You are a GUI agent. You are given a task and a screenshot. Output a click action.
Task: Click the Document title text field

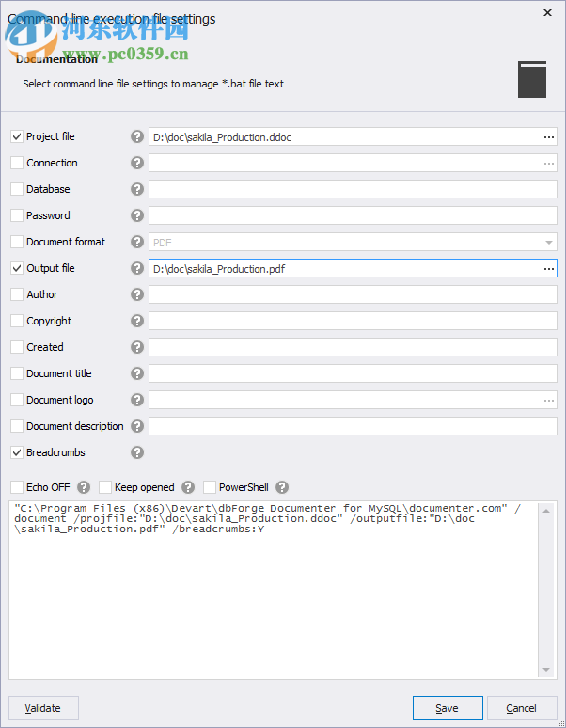coord(353,373)
